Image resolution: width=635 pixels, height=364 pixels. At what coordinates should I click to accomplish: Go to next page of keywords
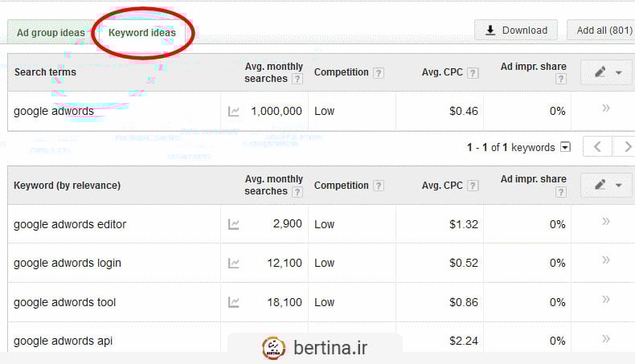[x=625, y=146]
